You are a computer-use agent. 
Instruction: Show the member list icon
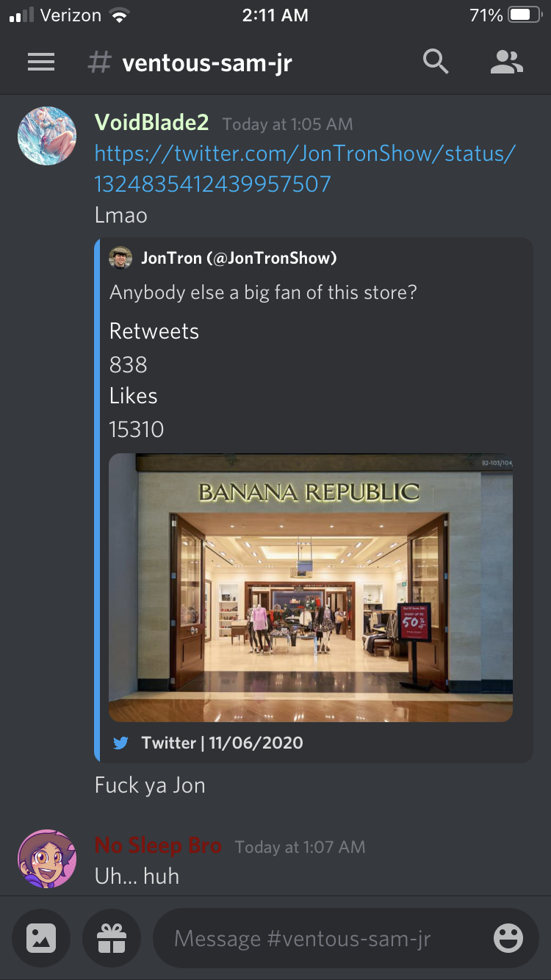506,62
